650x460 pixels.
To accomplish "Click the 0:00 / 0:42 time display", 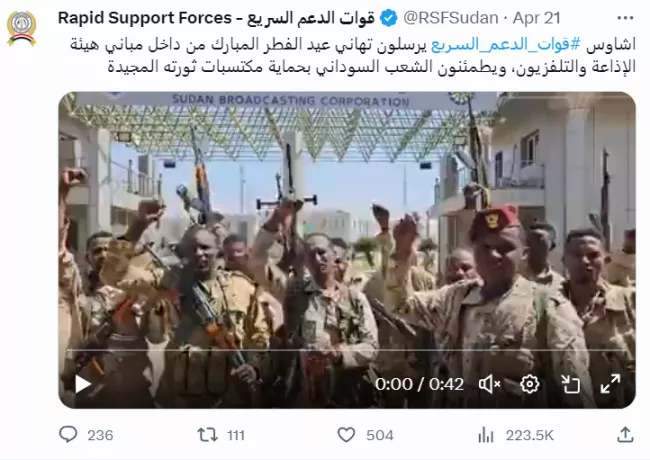I will point(419,385).
